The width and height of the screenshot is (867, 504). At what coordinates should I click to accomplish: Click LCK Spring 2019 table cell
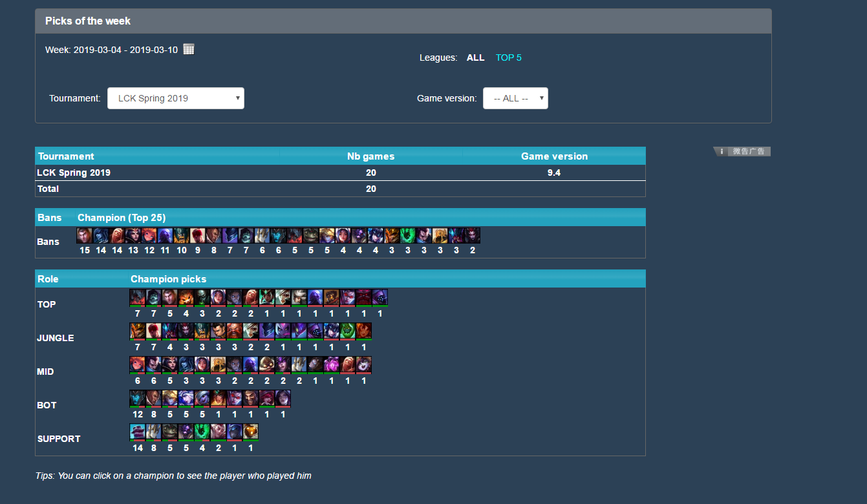click(x=74, y=173)
